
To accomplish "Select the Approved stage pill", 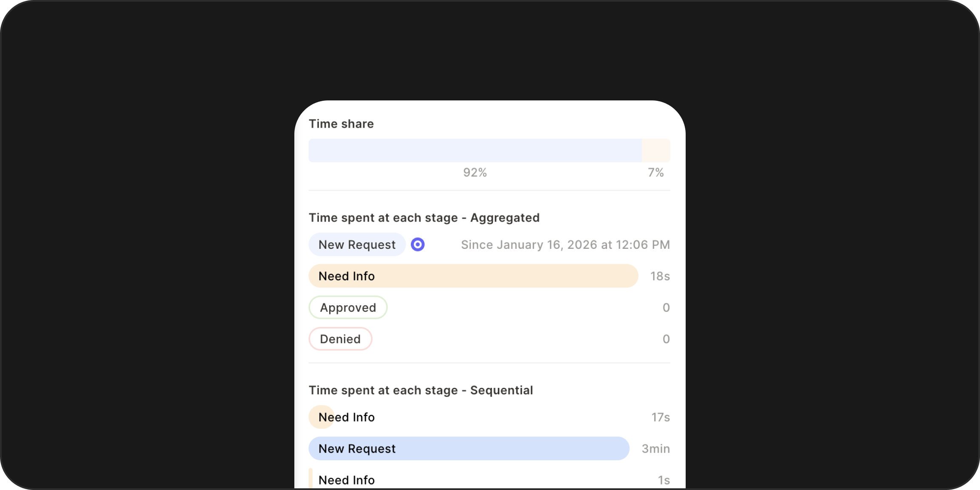I will [x=348, y=308].
